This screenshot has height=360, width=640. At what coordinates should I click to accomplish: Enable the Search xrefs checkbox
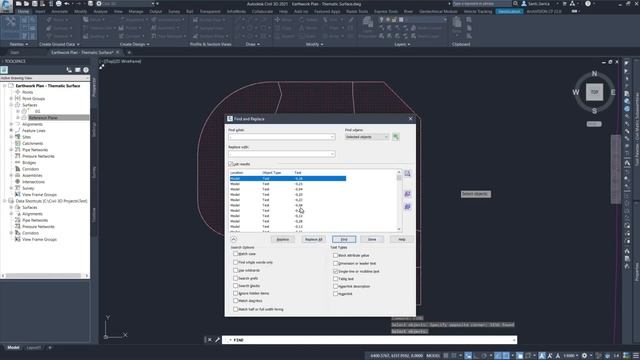236,278
